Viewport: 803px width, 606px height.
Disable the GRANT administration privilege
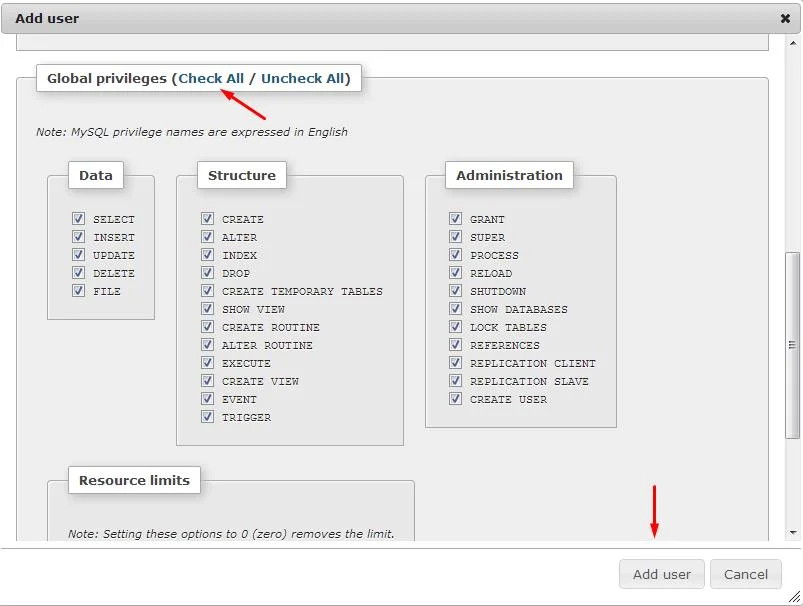click(x=455, y=219)
